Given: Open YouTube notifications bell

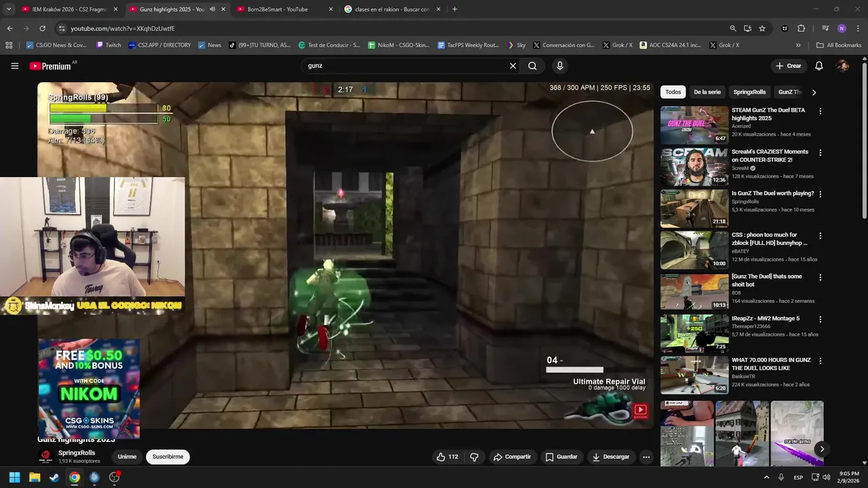Looking at the screenshot, I should (x=818, y=66).
